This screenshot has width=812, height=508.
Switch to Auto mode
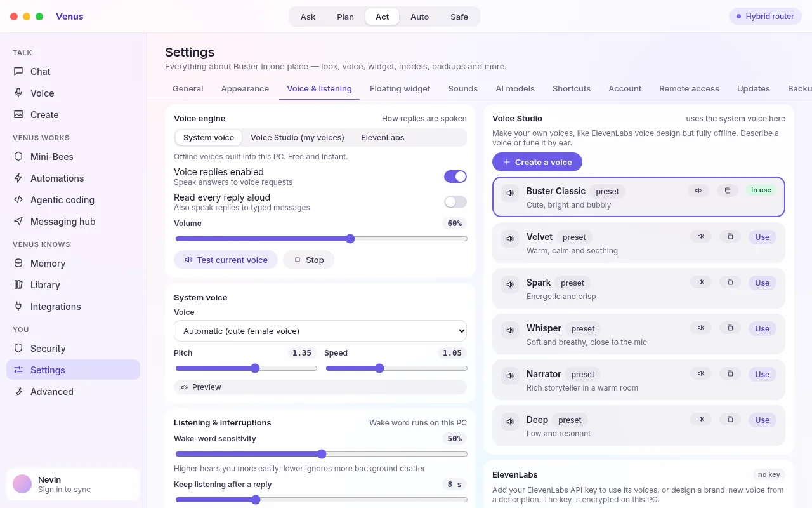point(419,17)
